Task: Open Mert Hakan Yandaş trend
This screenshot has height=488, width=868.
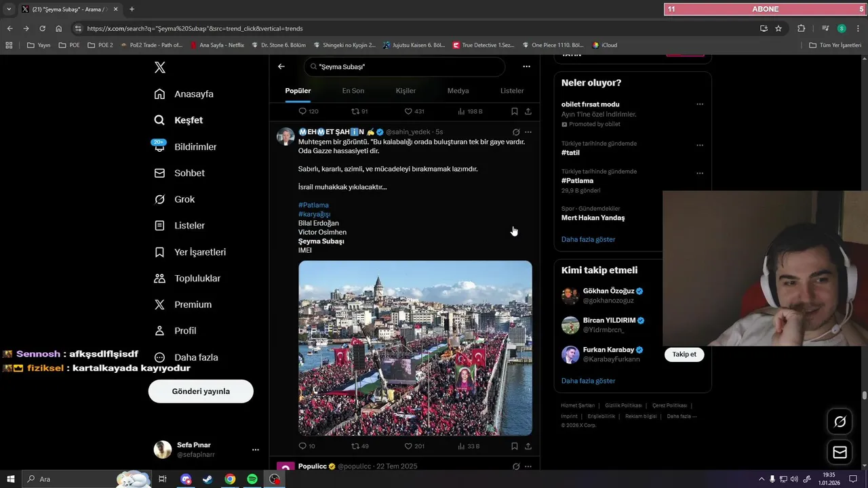Action: 593,218
